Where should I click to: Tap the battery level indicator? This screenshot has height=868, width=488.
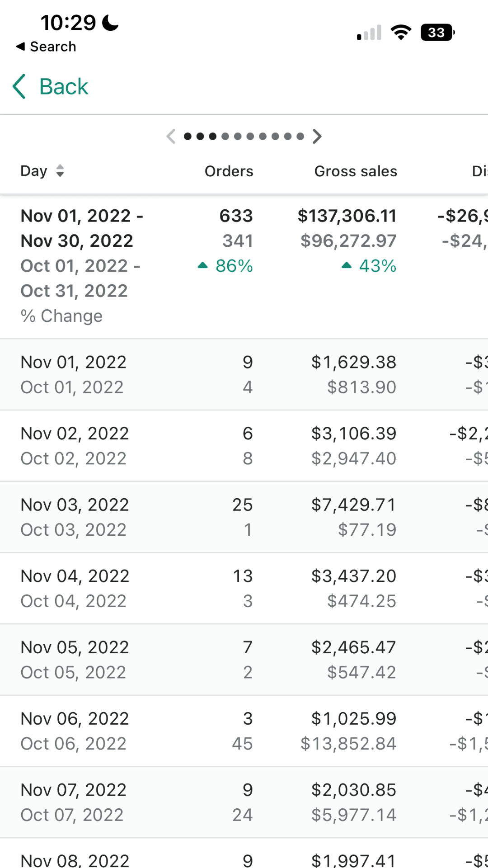437,33
